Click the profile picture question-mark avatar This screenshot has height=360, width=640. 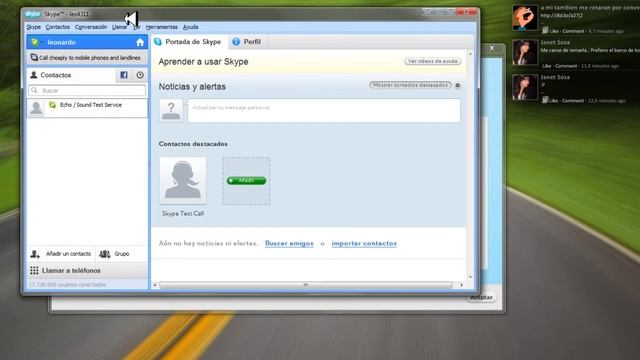(171, 111)
